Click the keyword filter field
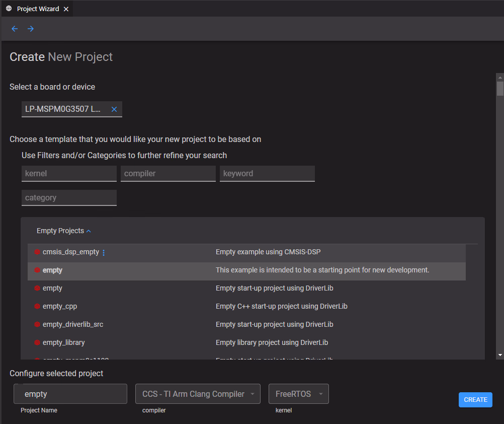504x424 pixels. (x=267, y=173)
